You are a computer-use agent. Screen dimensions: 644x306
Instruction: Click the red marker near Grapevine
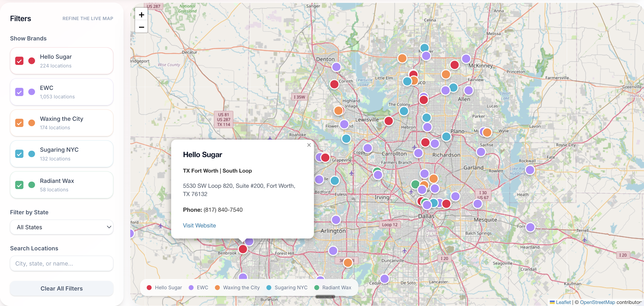pyautogui.click(x=325, y=157)
